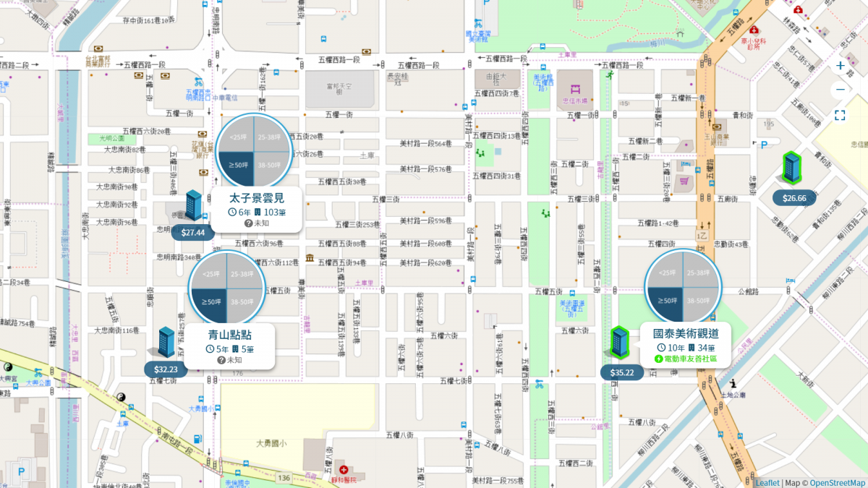Select 38-50坪 segment of 國泰美術觀道 chart

[699, 303]
